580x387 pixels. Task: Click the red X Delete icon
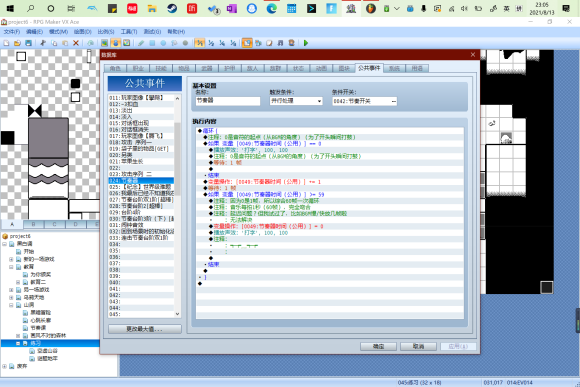click(x=76, y=43)
